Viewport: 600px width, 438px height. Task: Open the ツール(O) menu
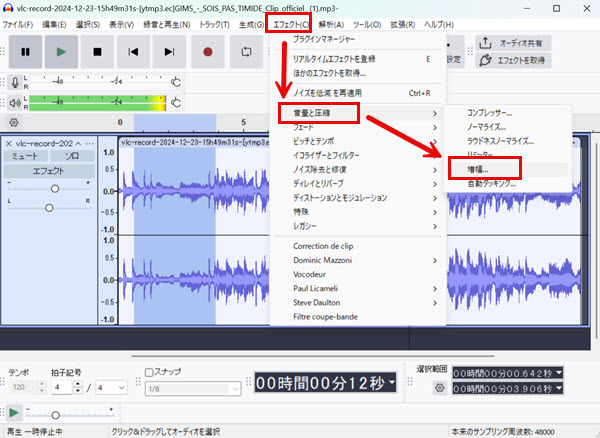367,25
